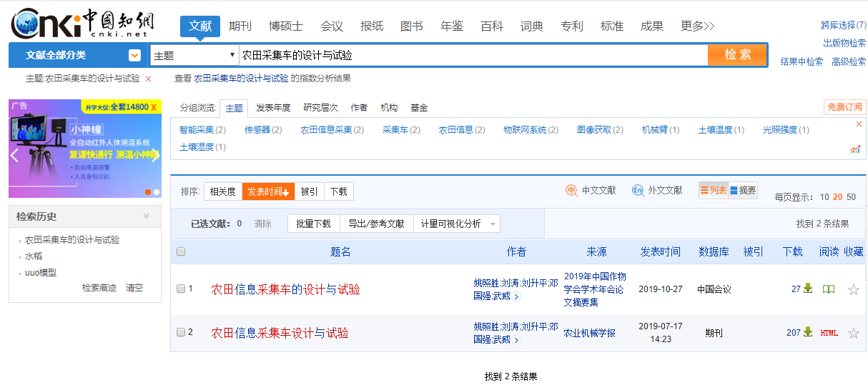Open article title 农田信息采集车设计与试验

pos(280,333)
